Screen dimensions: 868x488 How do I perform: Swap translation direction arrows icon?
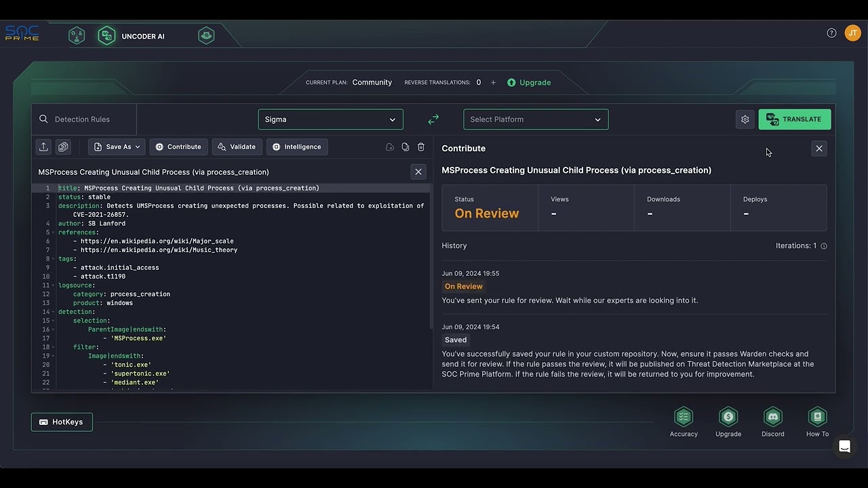433,119
